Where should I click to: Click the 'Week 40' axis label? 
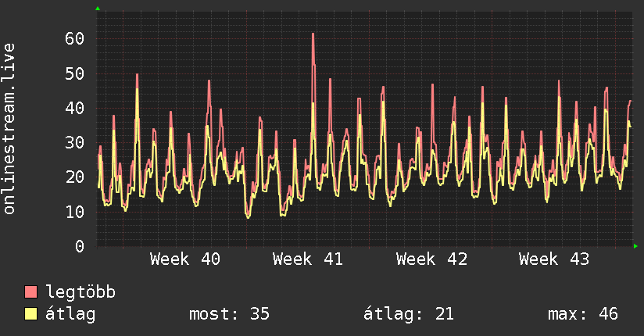click(184, 259)
